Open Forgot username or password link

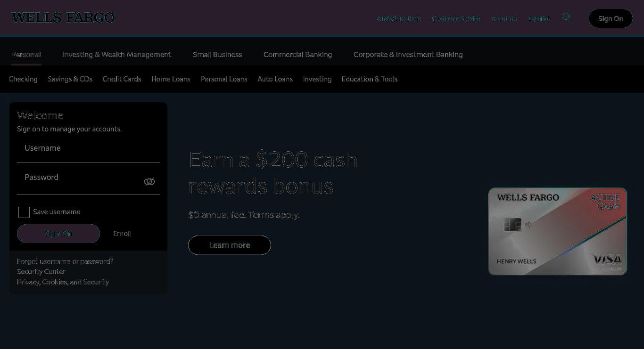(x=65, y=261)
